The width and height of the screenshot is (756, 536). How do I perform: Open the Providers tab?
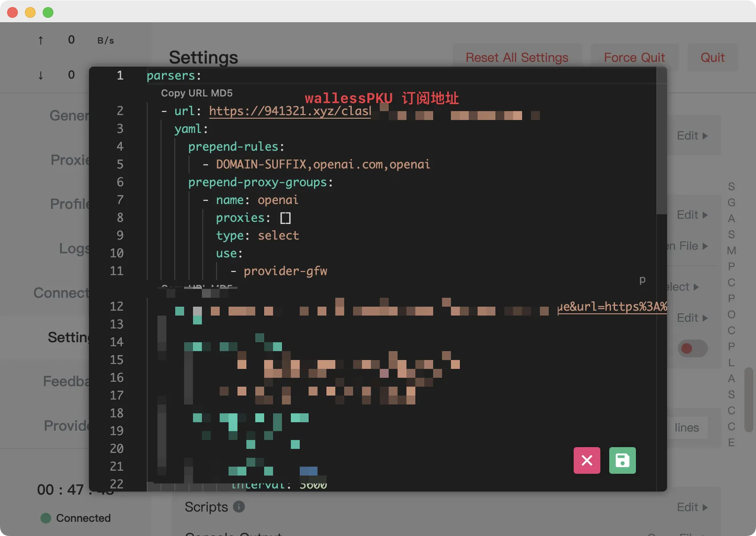[x=67, y=426]
